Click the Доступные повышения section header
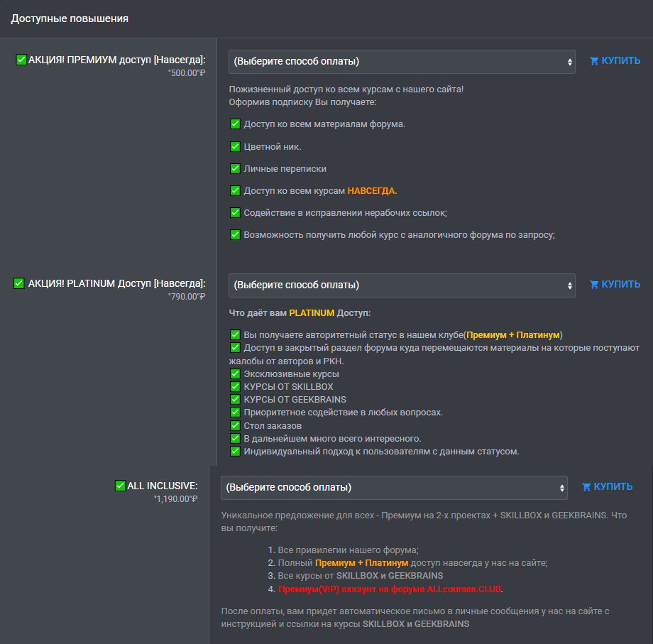653x644 pixels. 70,18
